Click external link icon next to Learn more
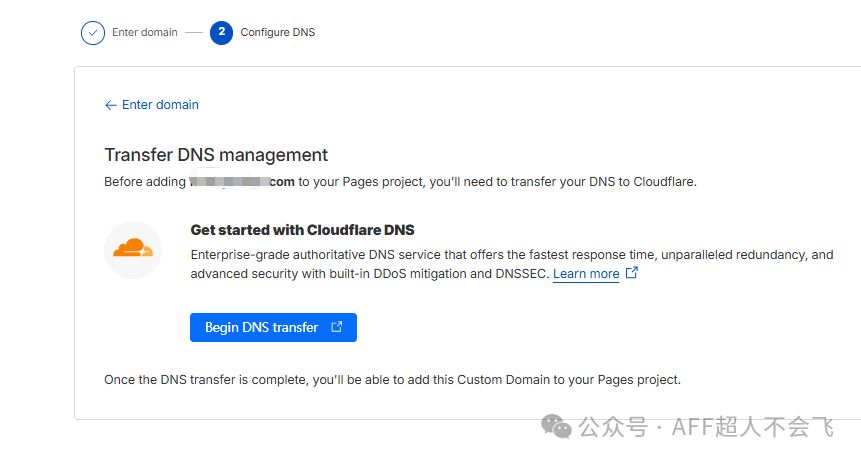Screen dimensions: 861x461 click(632, 273)
